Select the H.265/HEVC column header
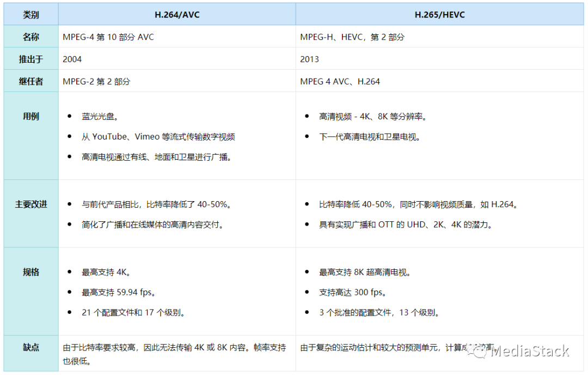This screenshot has width=588, height=375. coord(439,15)
